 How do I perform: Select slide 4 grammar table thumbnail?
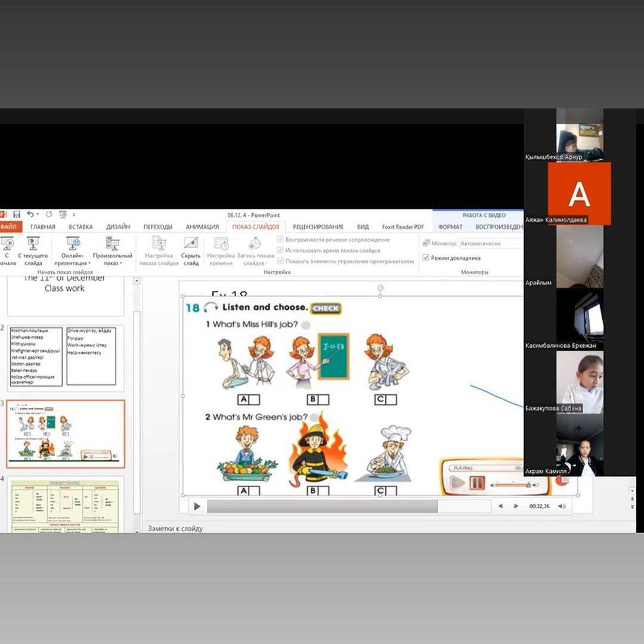66,505
